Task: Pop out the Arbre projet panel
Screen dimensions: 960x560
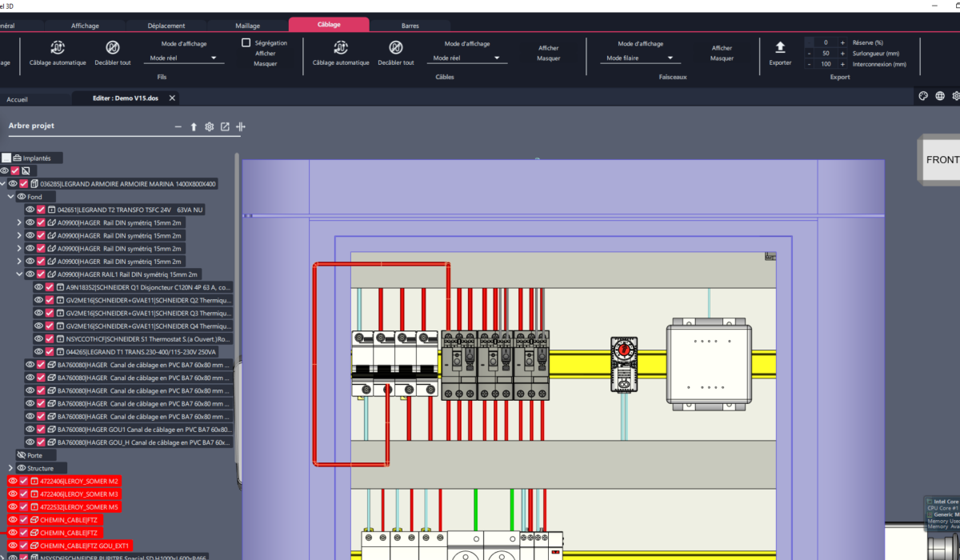Action: (x=225, y=127)
